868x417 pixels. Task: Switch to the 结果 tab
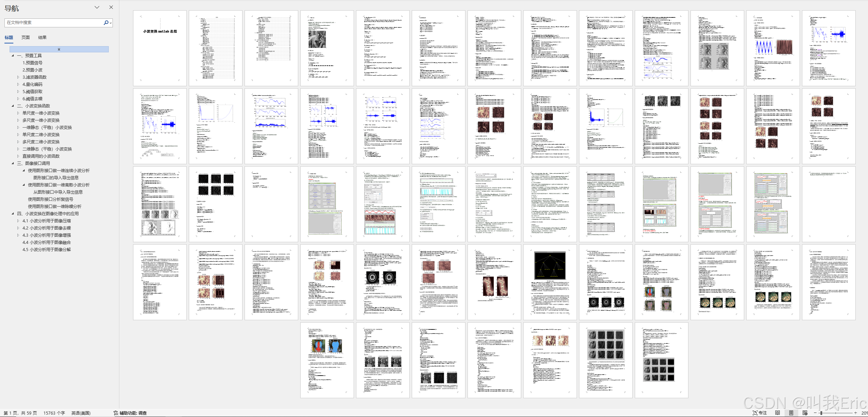[x=42, y=38]
